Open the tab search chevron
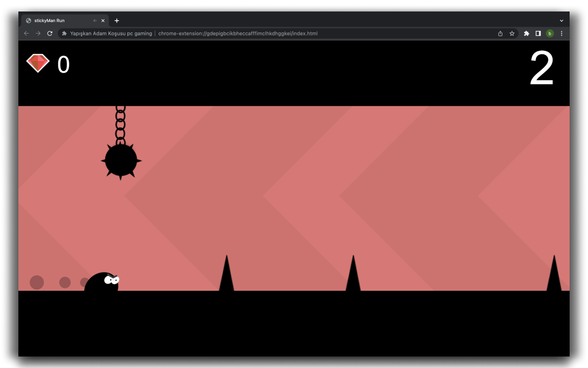This screenshot has height=368, width=588. (561, 20)
